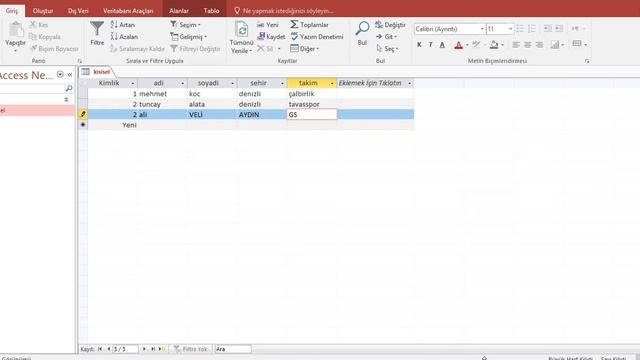Toggle bold K formatting
The height and width of the screenshot is (360, 640).
[x=419, y=44]
